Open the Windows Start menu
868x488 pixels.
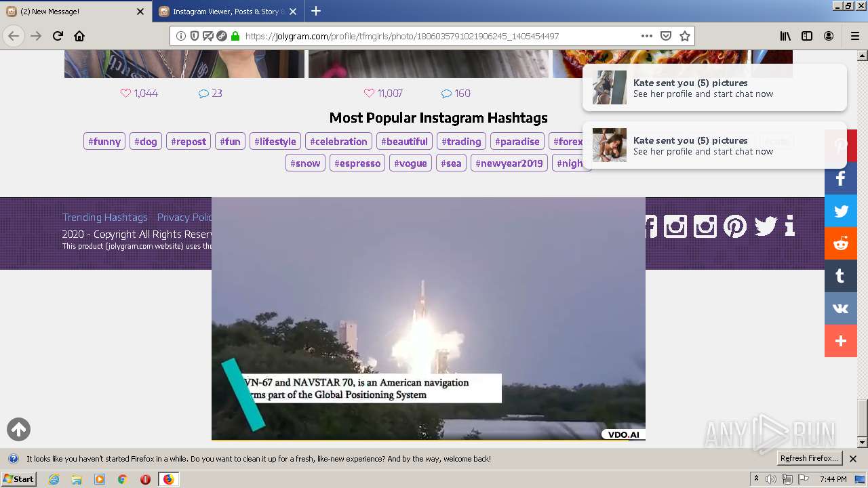click(x=19, y=479)
